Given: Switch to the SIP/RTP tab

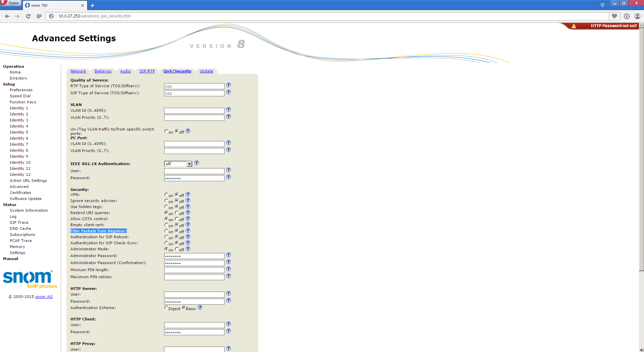Looking at the screenshot, I should coord(147,71).
